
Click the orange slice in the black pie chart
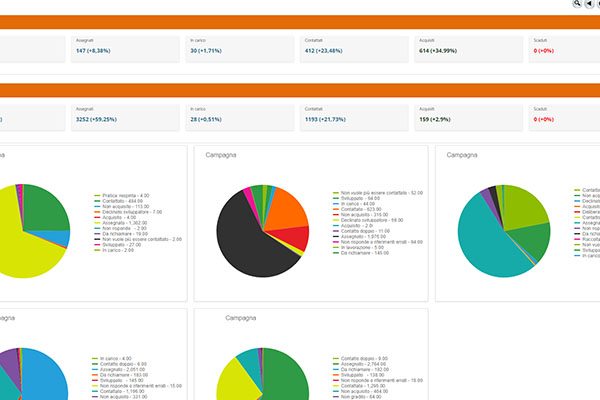(x=288, y=210)
